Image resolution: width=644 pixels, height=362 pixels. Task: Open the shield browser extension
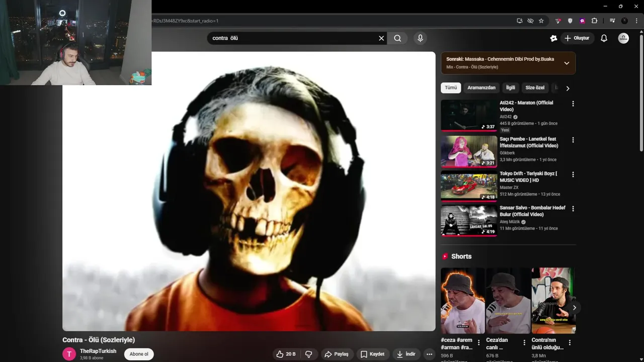click(x=570, y=21)
